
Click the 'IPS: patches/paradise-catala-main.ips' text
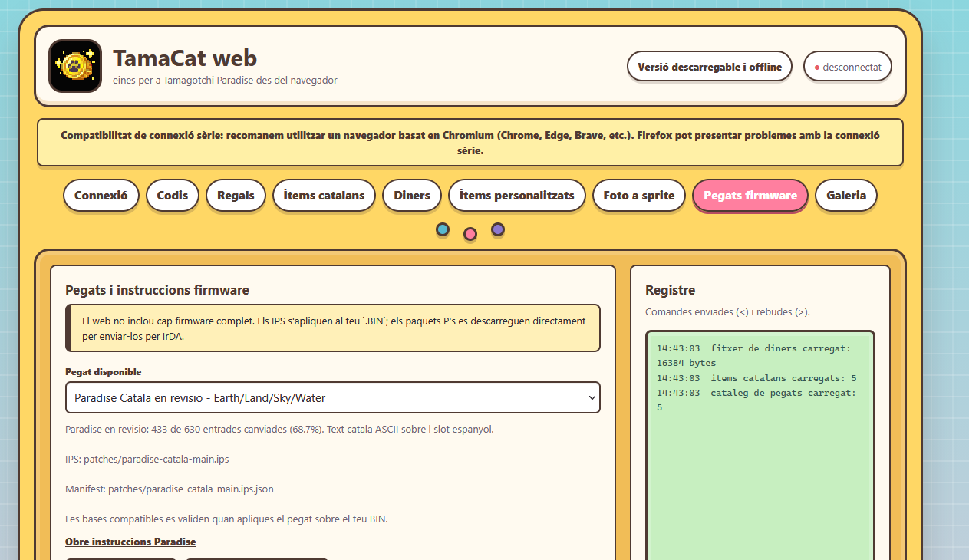point(147,459)
